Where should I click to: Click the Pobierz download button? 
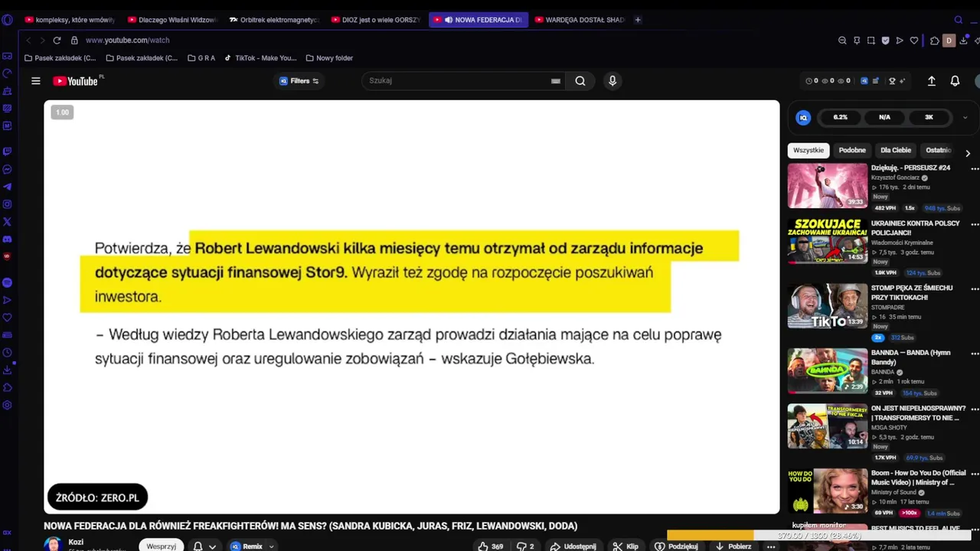pyautogui.click(x=733, y=546)
